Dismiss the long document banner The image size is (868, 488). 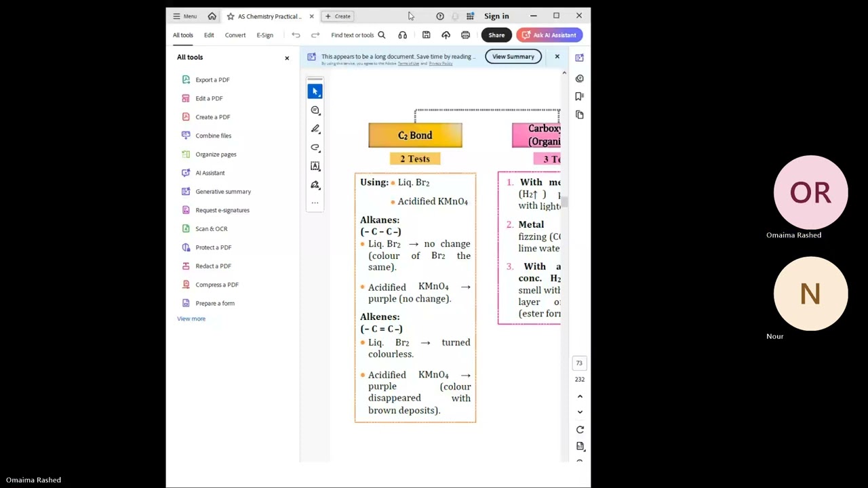click(557, 57)
